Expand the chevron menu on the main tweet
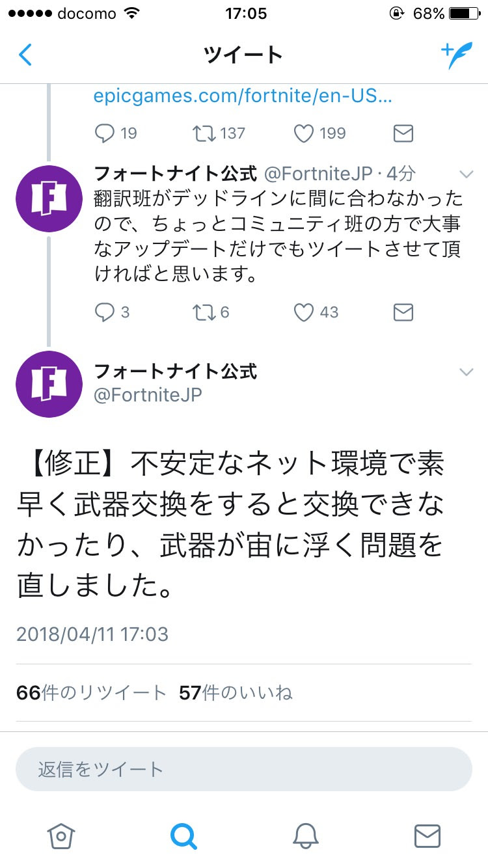Image resolution: width=488 pixels, height=868 pixels. click(x=466, y=372)
